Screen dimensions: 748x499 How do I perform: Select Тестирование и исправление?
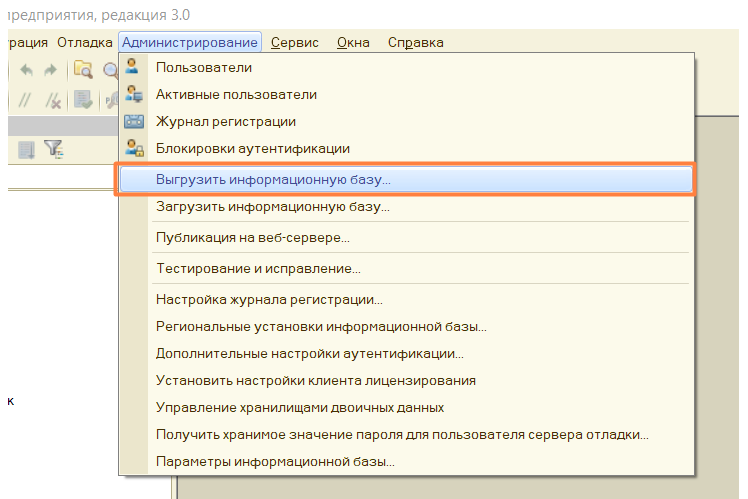[406, 268]
